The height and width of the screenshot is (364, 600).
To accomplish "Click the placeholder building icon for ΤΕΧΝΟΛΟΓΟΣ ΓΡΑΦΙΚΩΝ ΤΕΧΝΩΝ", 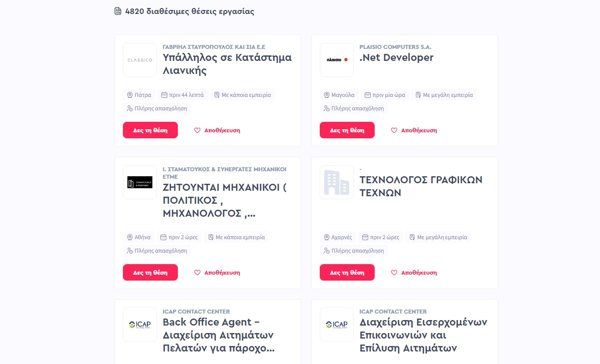I will coord(337,182).
